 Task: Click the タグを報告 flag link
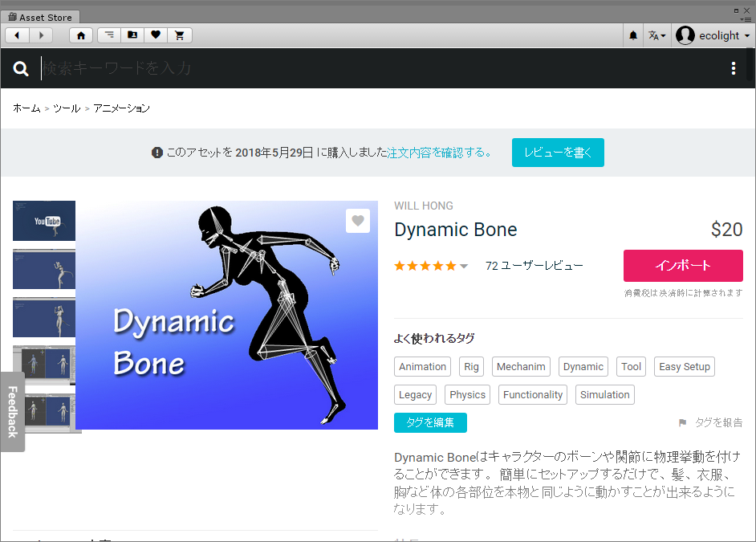(710, 422)
